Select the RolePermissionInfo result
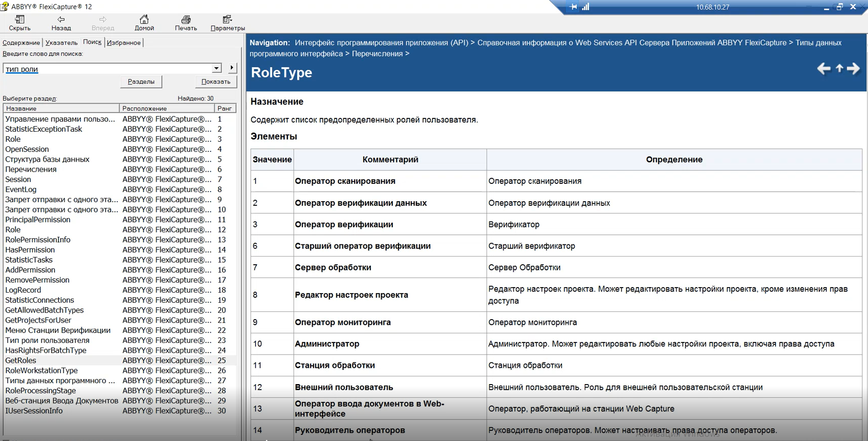Viewport: 868px width, 441px height. pyautogui.click(x=38, y=240)
